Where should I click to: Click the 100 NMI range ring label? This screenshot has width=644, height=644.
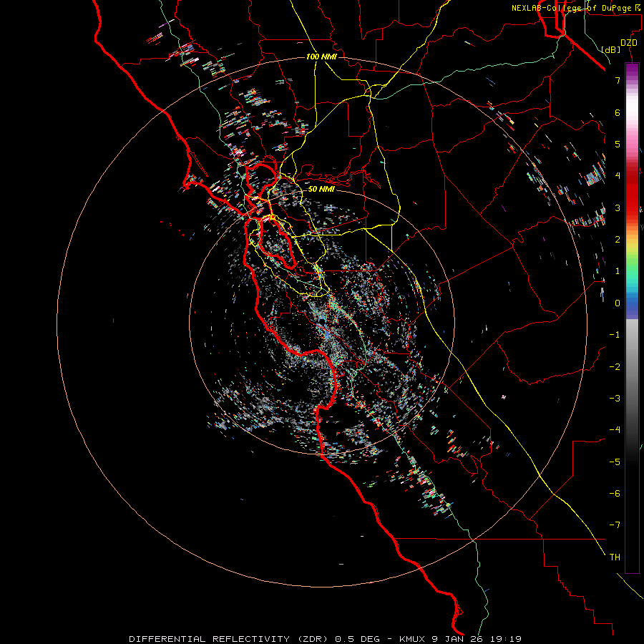[321, 57]
